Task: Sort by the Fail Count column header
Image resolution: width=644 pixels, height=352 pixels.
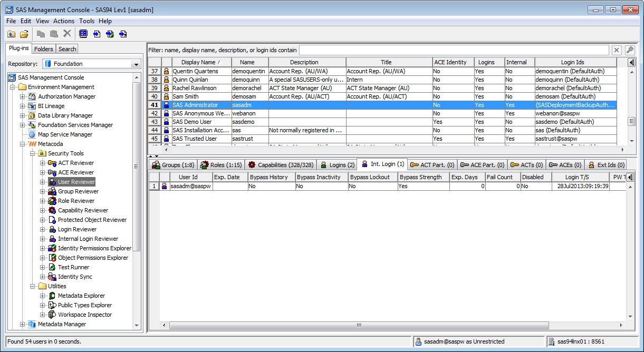Action: tap(503, 177)
